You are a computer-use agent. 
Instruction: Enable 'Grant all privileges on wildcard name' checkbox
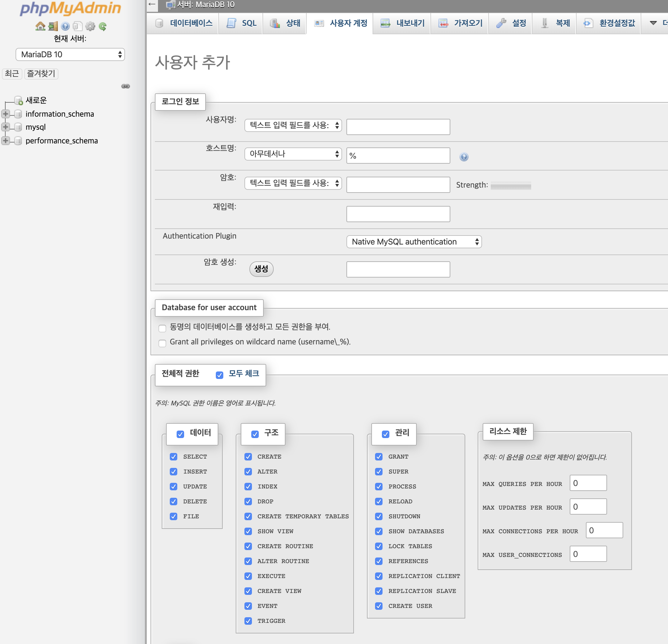pyautogui.click(x=163, y=343)
